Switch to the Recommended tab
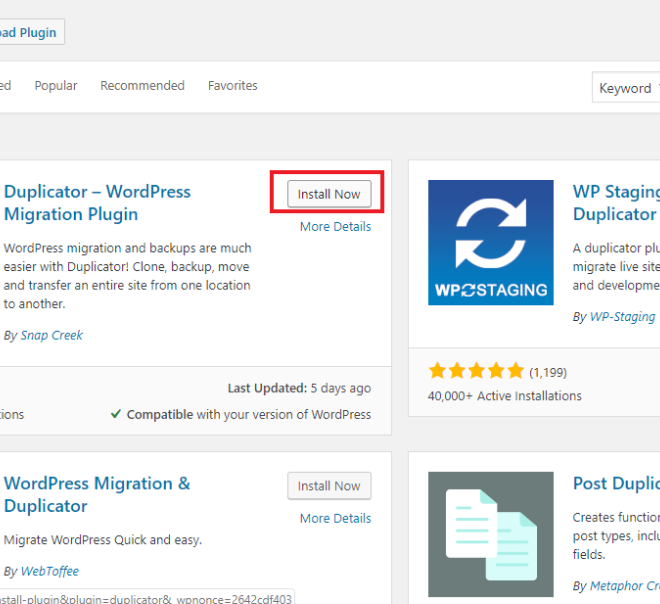The height and width of the screenshot is (604, 660). pyautogui.click(x=142, y=85)
